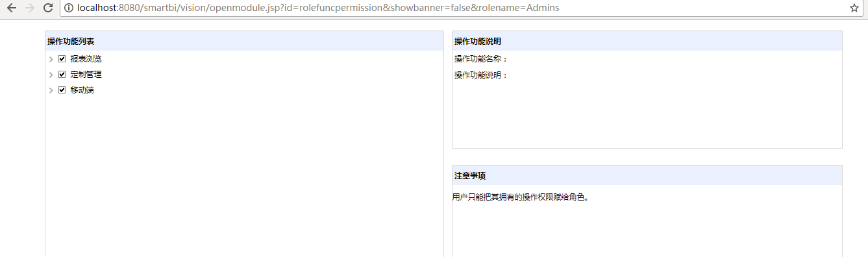This screenshot has height=257, width=868.
Task: Expand the 定制管理 tree node
Action: pyautogui.click(x=51, y=75)
